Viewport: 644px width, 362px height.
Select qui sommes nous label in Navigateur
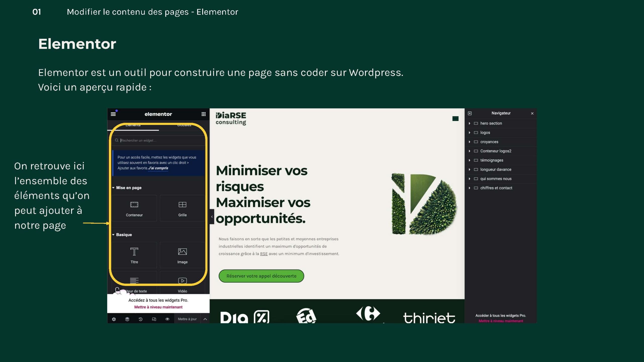click(496, 179)
